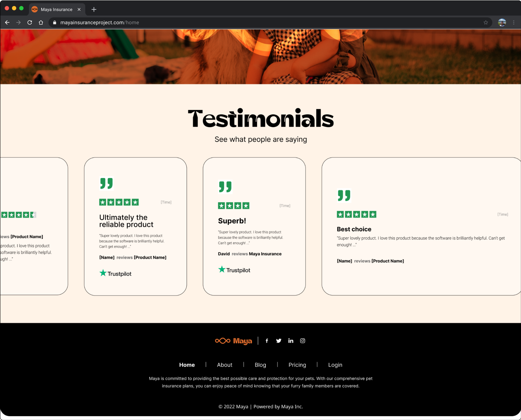The width and height of the screenshot is (521, 420).
Task: Open Maya's Instagram icon in footer
Action: (x=303, y=341)
